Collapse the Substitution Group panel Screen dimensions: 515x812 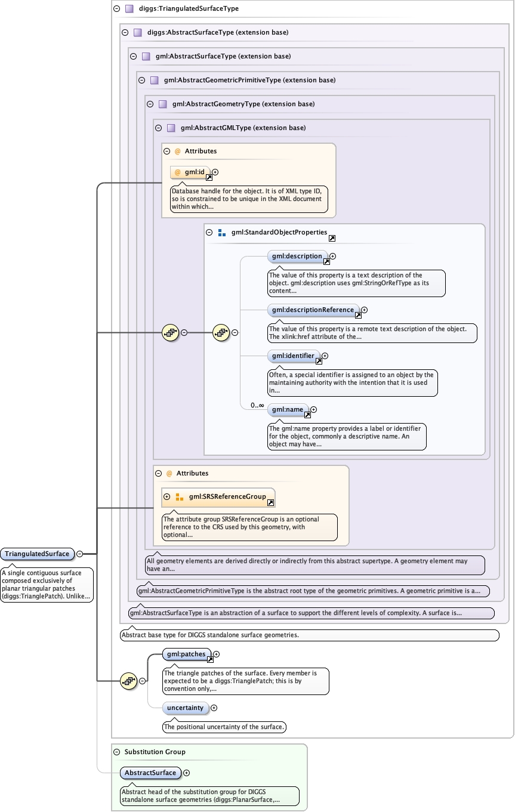(x=116, y=752)
